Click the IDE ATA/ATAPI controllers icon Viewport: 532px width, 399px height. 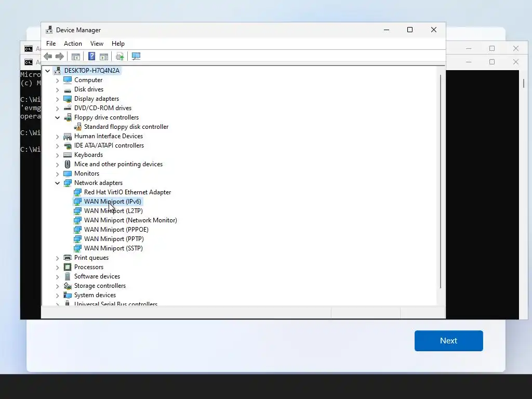tap(68, 145)
